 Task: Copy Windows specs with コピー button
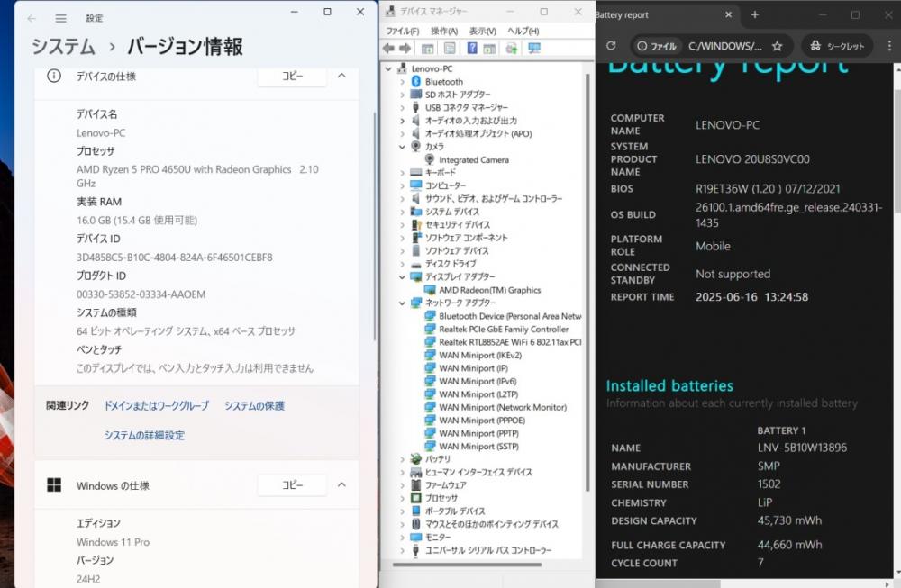pos(293,485)
